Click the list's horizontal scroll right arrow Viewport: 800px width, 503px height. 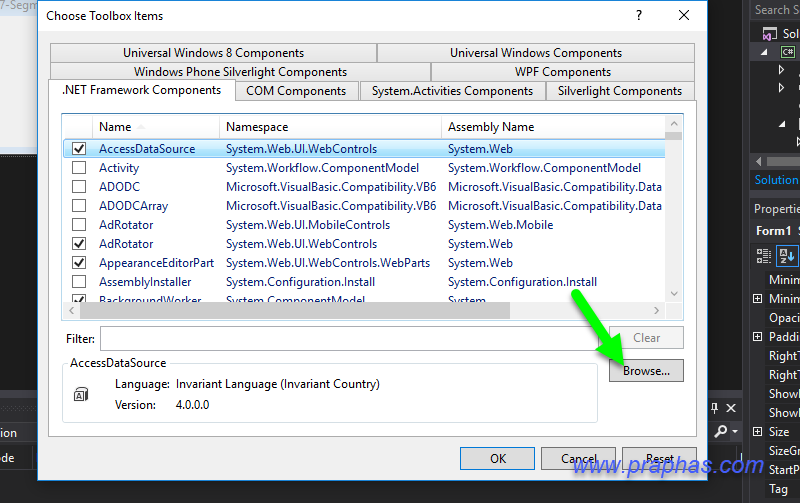pos(657,311)
